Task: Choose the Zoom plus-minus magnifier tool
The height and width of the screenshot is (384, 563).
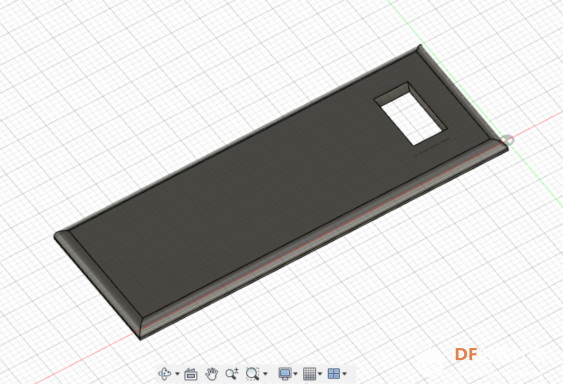Action: (232, 374)
